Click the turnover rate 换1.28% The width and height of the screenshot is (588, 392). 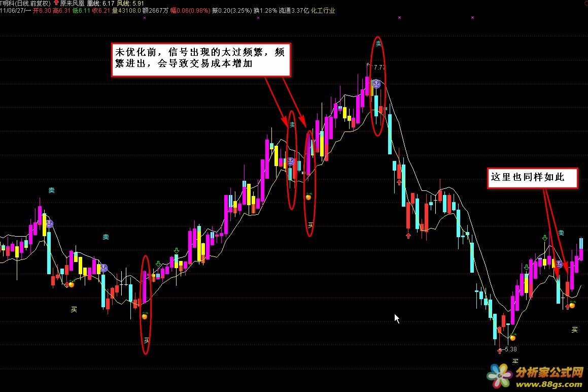[x=265, y=11]
